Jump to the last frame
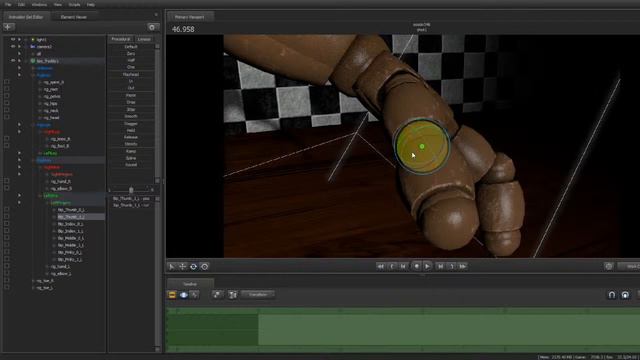The width and height of the screenshot is (640, 360). [463, 266]
